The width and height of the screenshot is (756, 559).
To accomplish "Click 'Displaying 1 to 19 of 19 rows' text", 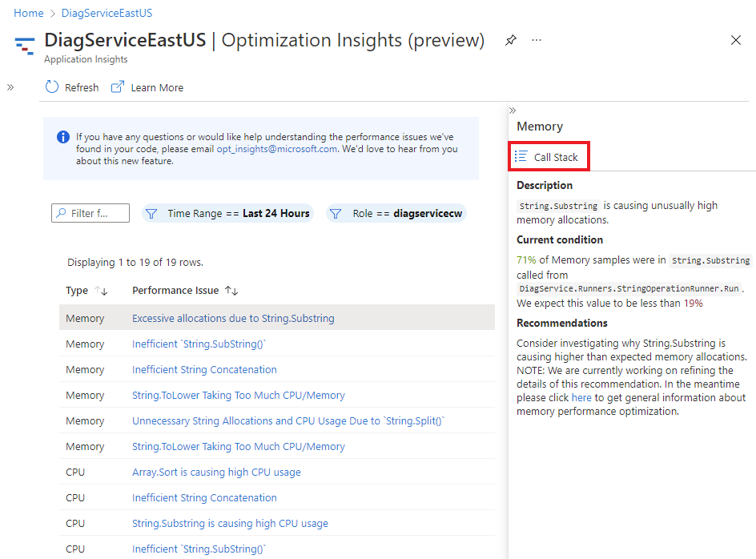I will coord(135,263).
